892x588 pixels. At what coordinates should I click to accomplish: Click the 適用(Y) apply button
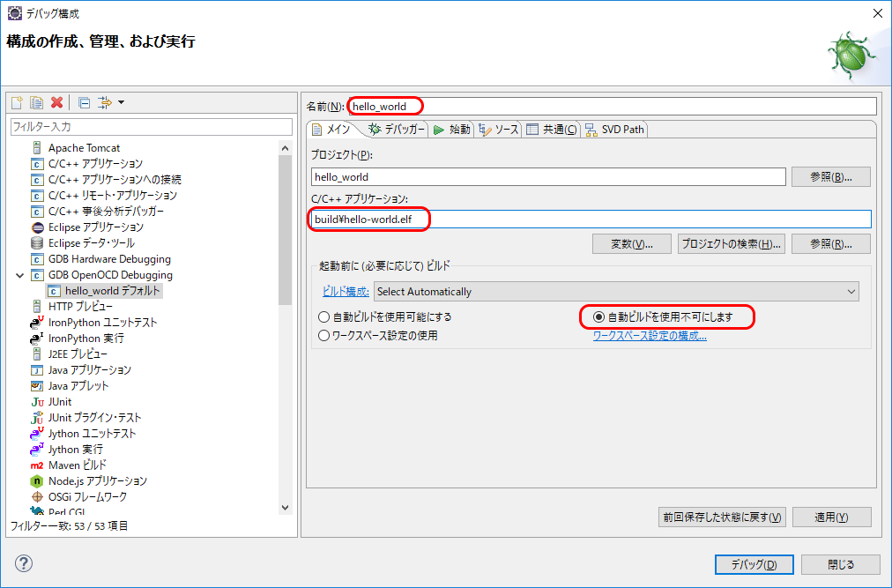(x=831, y=517)
